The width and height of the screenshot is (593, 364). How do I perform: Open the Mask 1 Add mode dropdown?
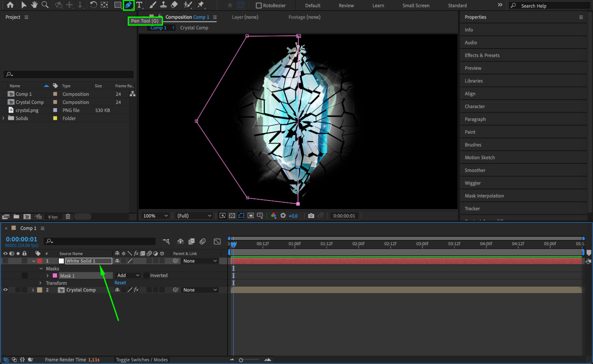128,275
